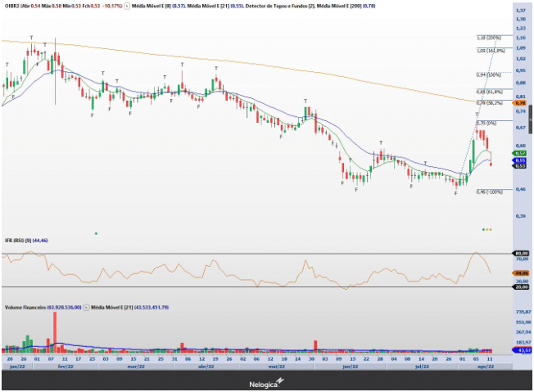Viewport: 534px width, 392px height.
Task: Click the 0,46 (-100%) Fibonacci level
Action: [x=489, y=191]
